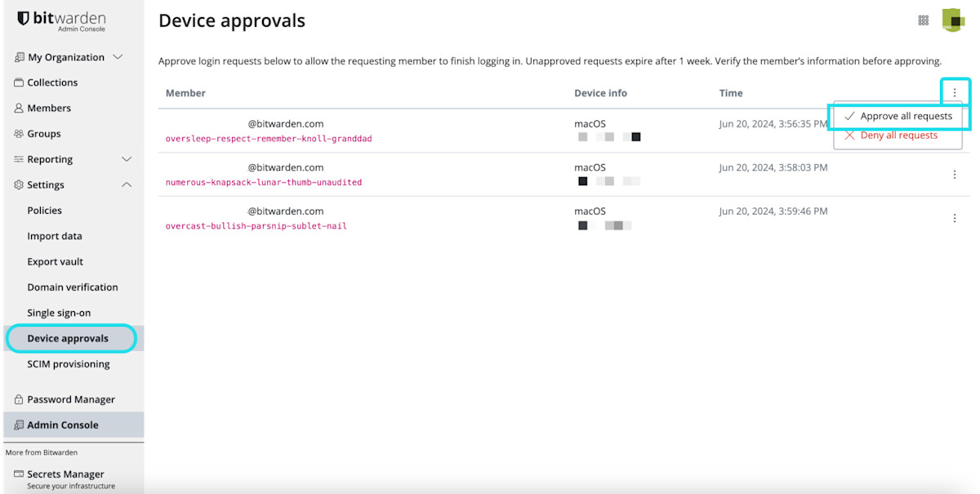Click the Collections icon in sidebar
Screen dimensions: 980x494
pyautogui.click(x=19, y=82)
